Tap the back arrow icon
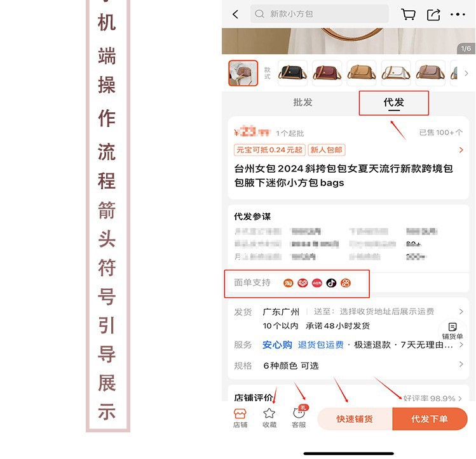The height and width of the screenshot is (459, 476). 236,14
